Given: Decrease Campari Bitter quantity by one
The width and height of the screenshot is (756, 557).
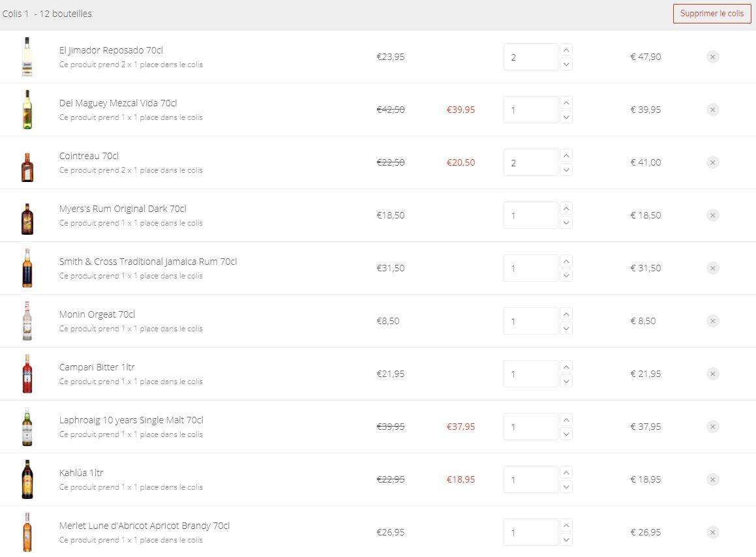Looking at the screenshot, I should click(x=566, y=381).
